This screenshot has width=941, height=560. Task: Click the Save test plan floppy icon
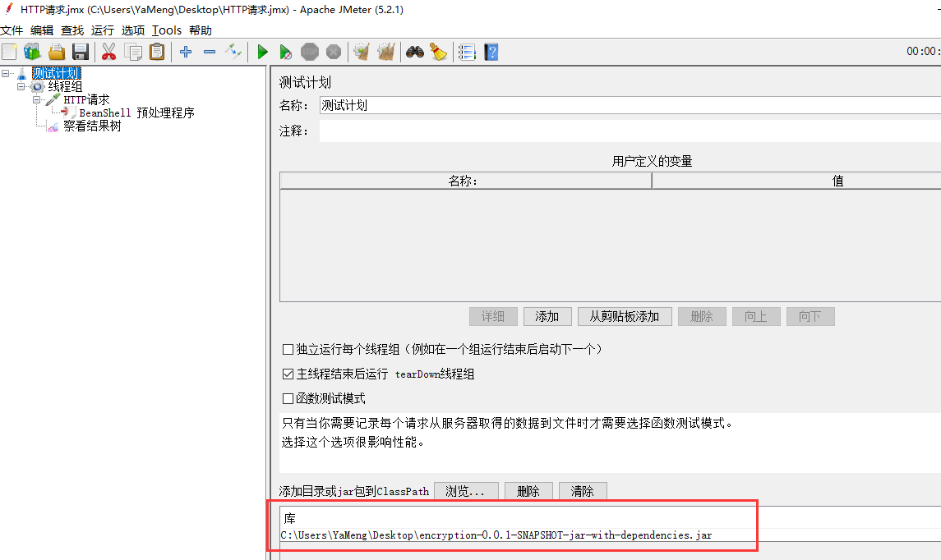pyautogui.click(x=81, y=53)
